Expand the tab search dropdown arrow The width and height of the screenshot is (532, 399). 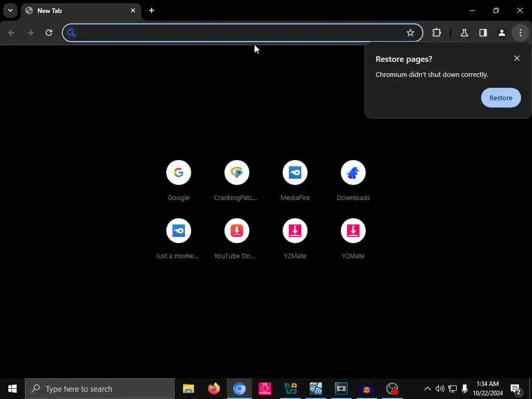(x=10, y=10)
